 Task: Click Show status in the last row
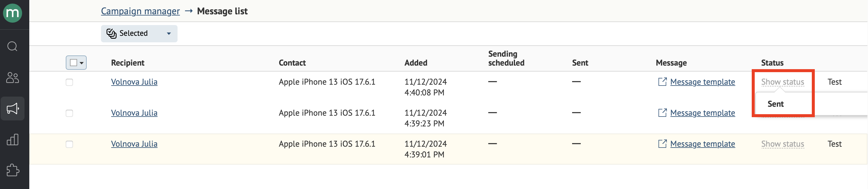[x=783, y=144]
